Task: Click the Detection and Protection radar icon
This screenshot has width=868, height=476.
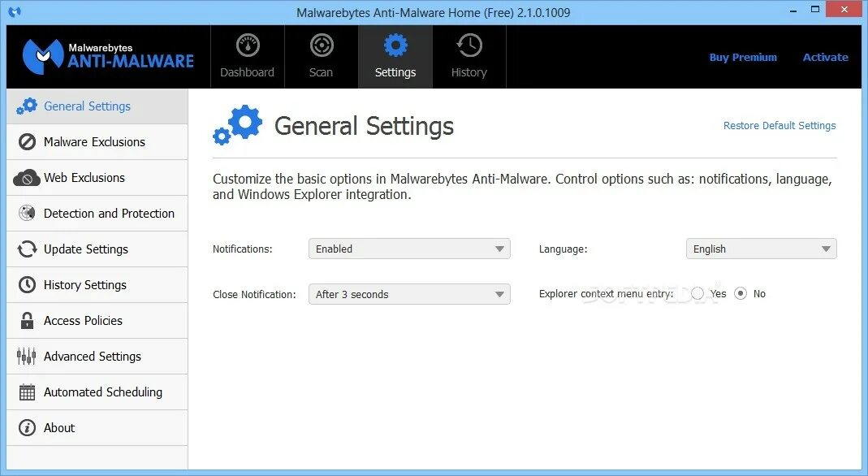Action: click(27, 213)
